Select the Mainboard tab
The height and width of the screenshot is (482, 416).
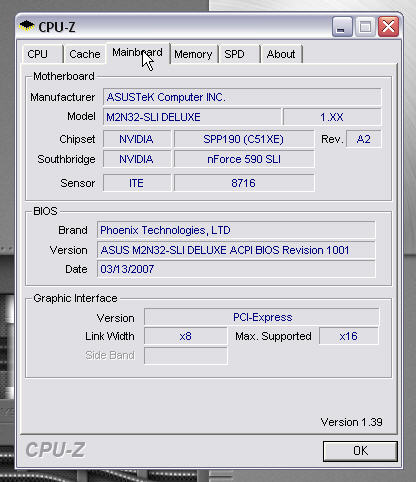pos(137,53)
